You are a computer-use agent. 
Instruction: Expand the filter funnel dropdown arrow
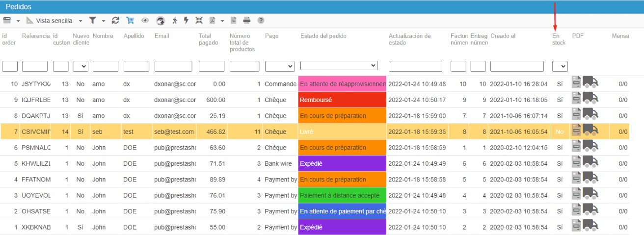[104, 21]
